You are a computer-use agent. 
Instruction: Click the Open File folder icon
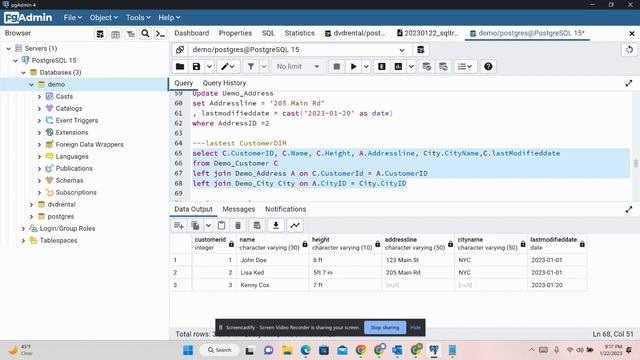tap(180, 67)
